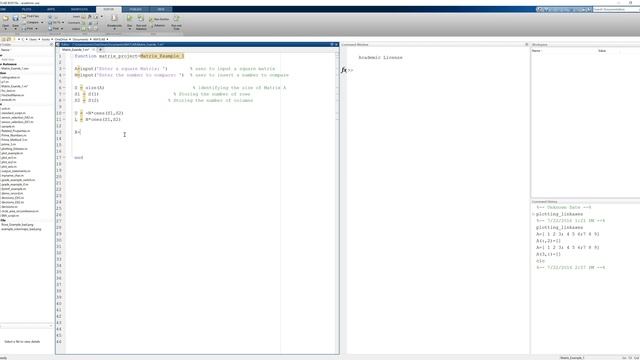The image size is (640, 360).
Task: Click the Open file folder icon
Action: pyautogui.click(x=5, y=18)
